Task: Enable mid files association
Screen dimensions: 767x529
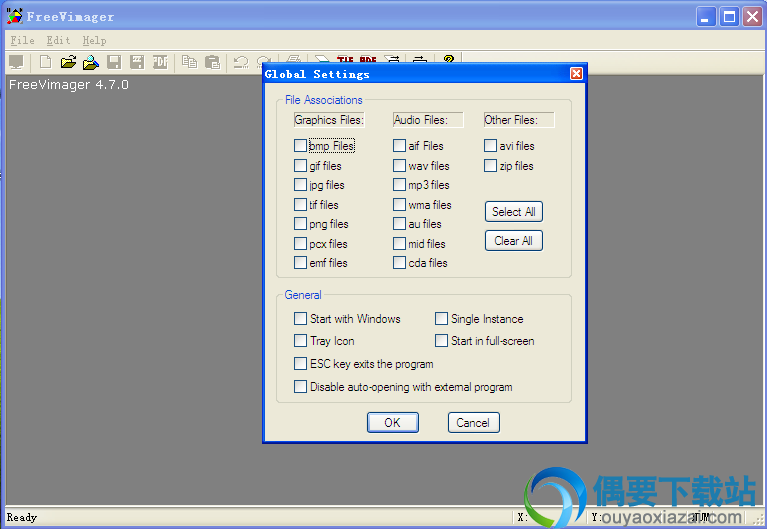Action: click(399, 243)
